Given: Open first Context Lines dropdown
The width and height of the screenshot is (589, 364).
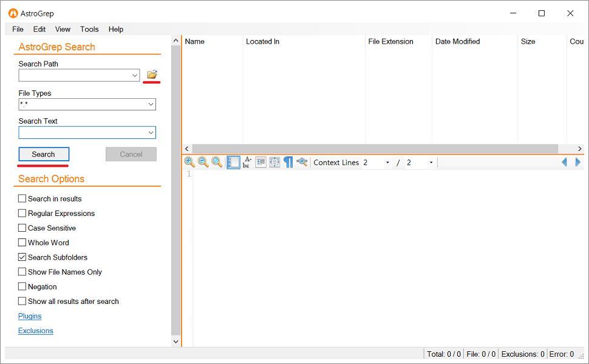Looking at the screenshot, I should pos(387,163).
